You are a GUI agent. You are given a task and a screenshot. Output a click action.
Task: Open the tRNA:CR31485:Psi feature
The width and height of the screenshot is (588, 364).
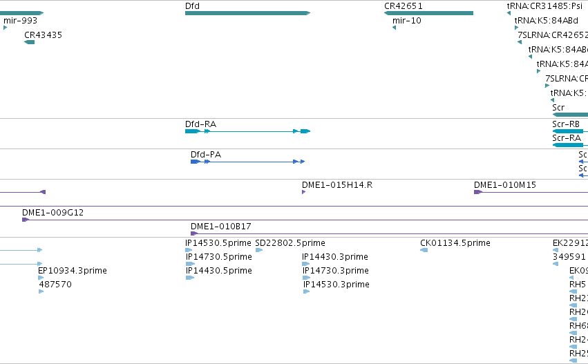pos(509,13)
